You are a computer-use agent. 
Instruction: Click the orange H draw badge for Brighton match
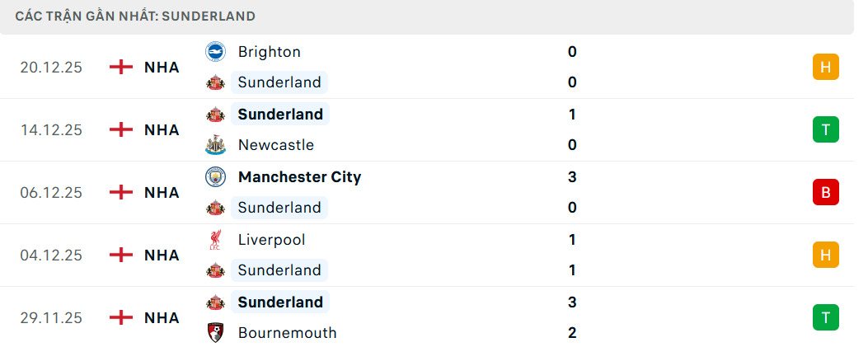point(825,67)
